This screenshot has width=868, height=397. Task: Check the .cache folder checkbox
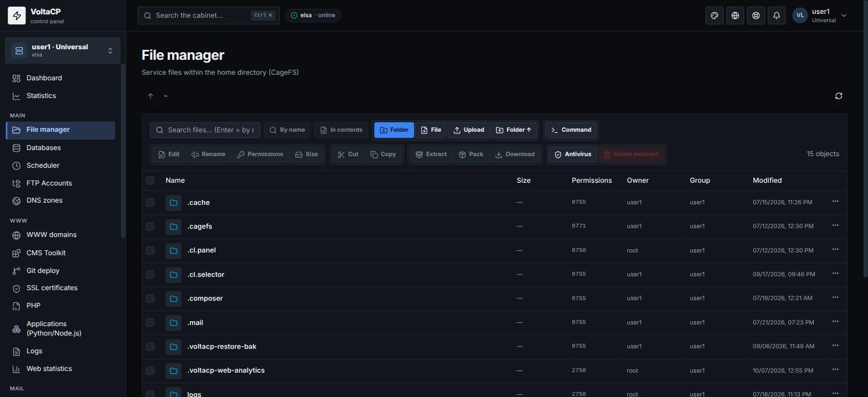coord(150,203)
